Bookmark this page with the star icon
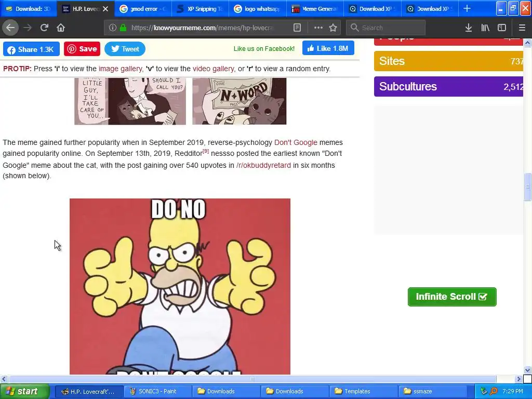The height and width of the screenshot is (399, 532). pyautogui.click(x=333, y=28)
